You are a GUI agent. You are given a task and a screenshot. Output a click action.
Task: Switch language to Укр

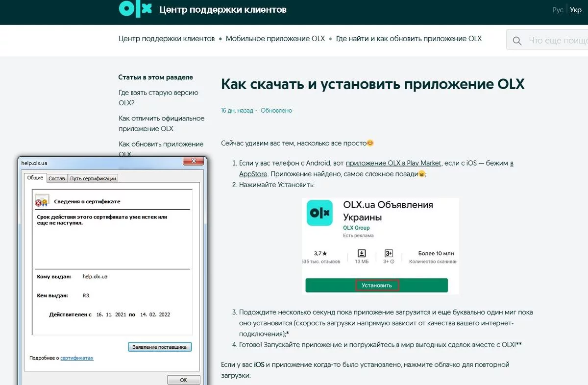click(576, 10)
